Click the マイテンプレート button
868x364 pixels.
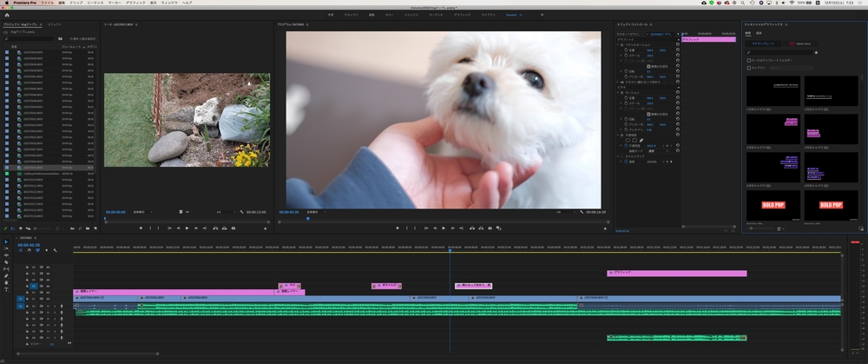tap(763, 43)
